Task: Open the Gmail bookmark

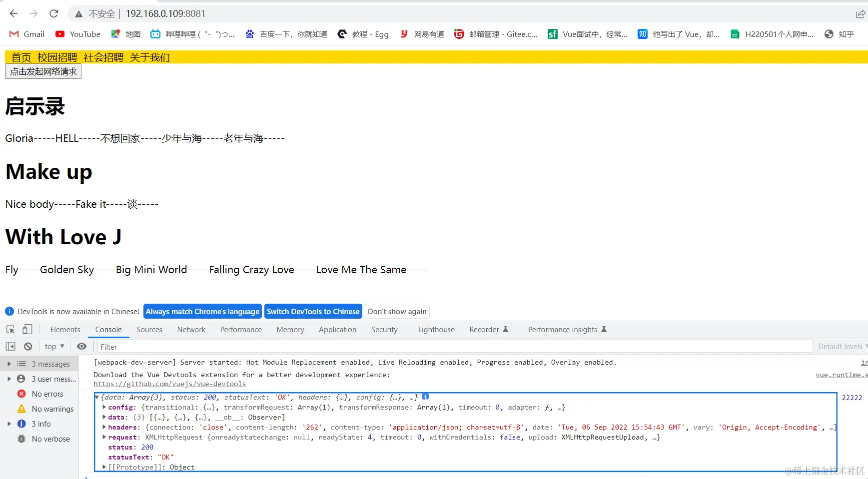Action: pos(27,34)
